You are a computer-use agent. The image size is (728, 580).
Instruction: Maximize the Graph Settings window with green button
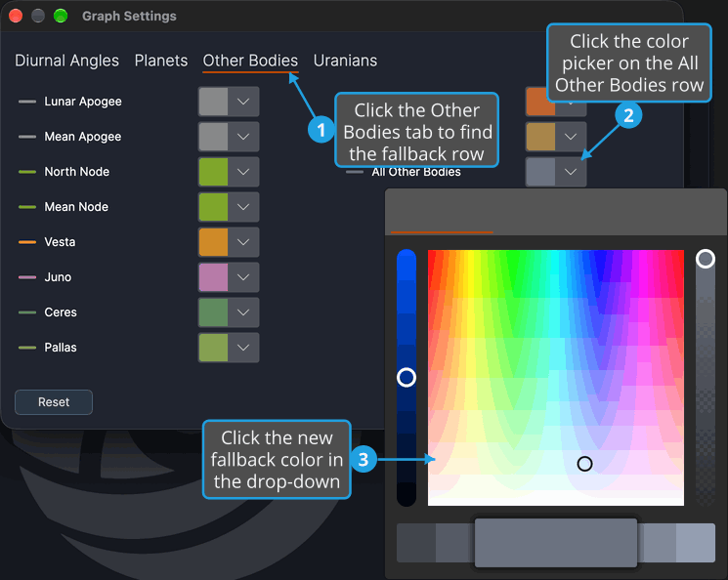pyautogui.click(x=61, y=16)
